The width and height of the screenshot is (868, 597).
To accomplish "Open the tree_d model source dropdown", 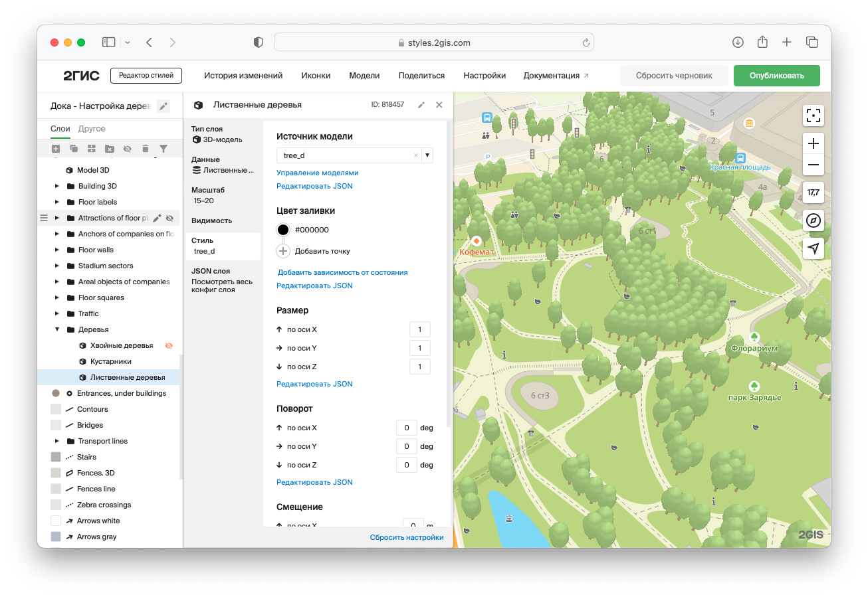I will point(427,155).
